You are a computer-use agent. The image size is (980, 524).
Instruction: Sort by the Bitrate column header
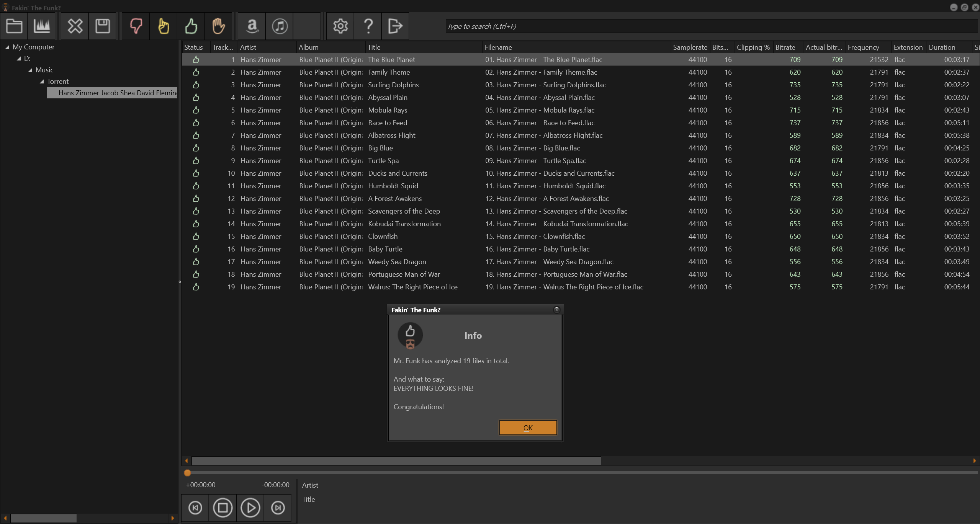pyautogui.click(x=785, y=47)
